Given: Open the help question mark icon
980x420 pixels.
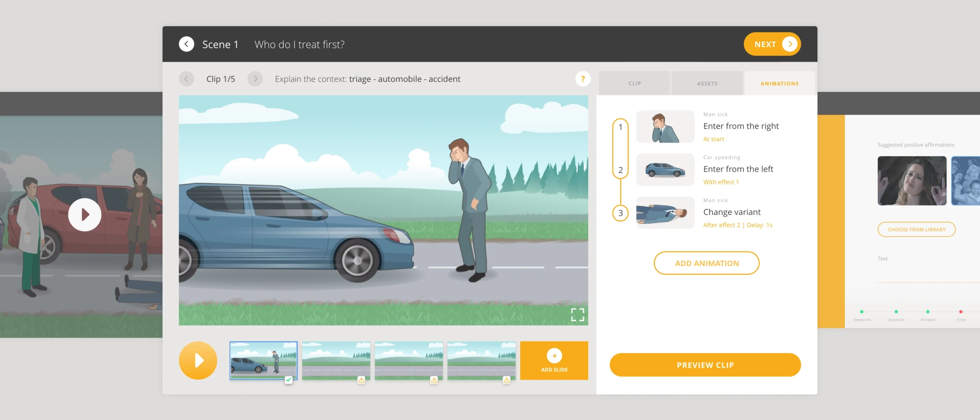Looking at the screenshot, I should point(583,79).
